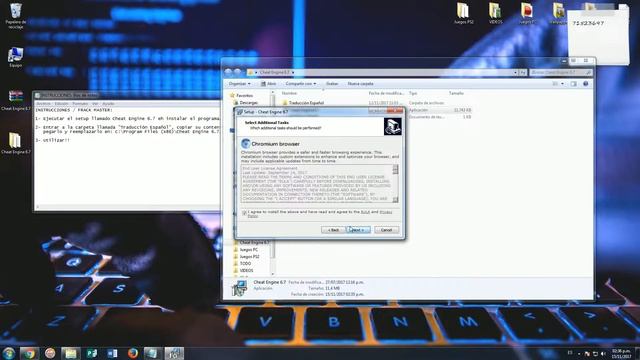
Task: Select VIDEOS in navigation pane
Action: (x=243, y=271)
